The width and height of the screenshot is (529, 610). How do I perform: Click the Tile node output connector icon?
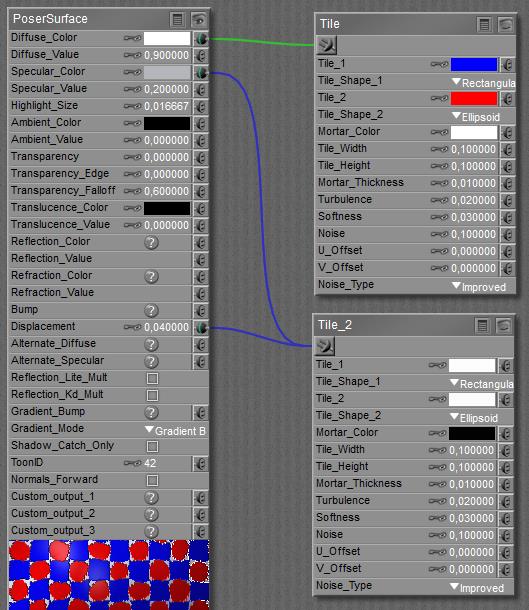[x=326, y=45]
